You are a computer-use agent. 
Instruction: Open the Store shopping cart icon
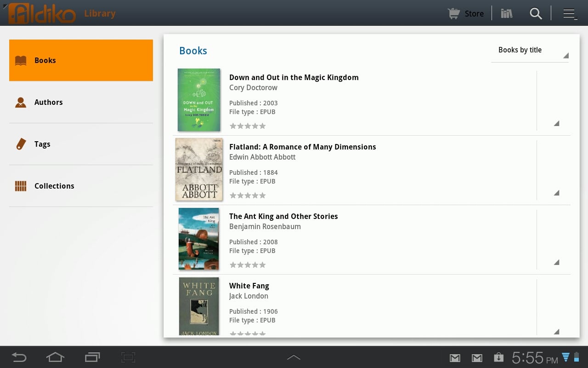click(453, 13)
